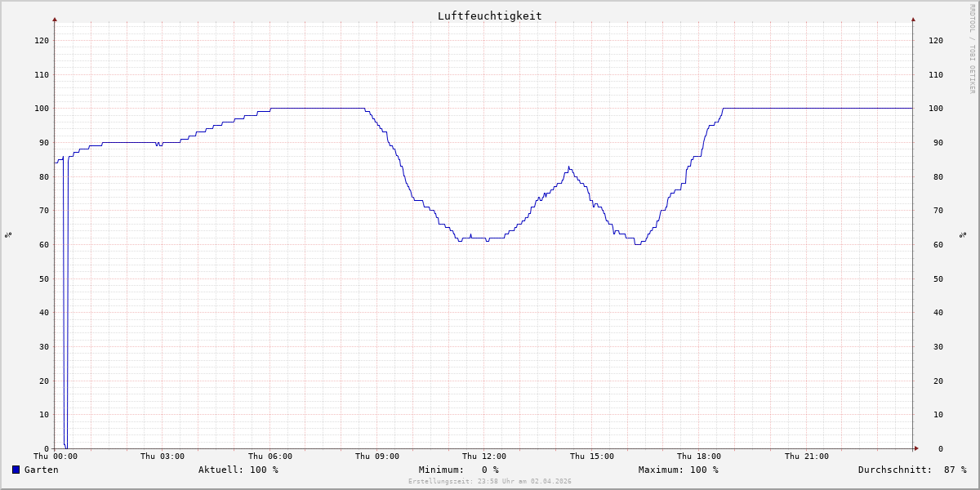Click the Luftfeuchtigkeit chart title
The image size is (980, 490).
(x=489, y=16)
